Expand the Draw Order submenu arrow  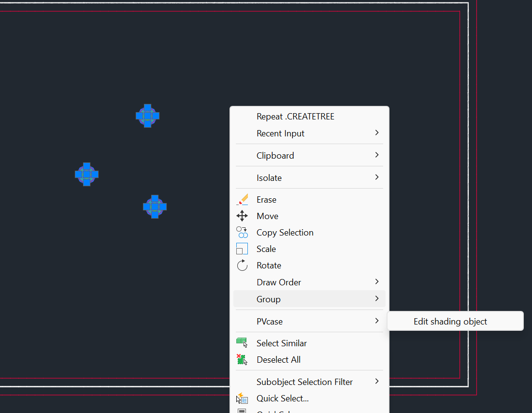click(377, 282)
